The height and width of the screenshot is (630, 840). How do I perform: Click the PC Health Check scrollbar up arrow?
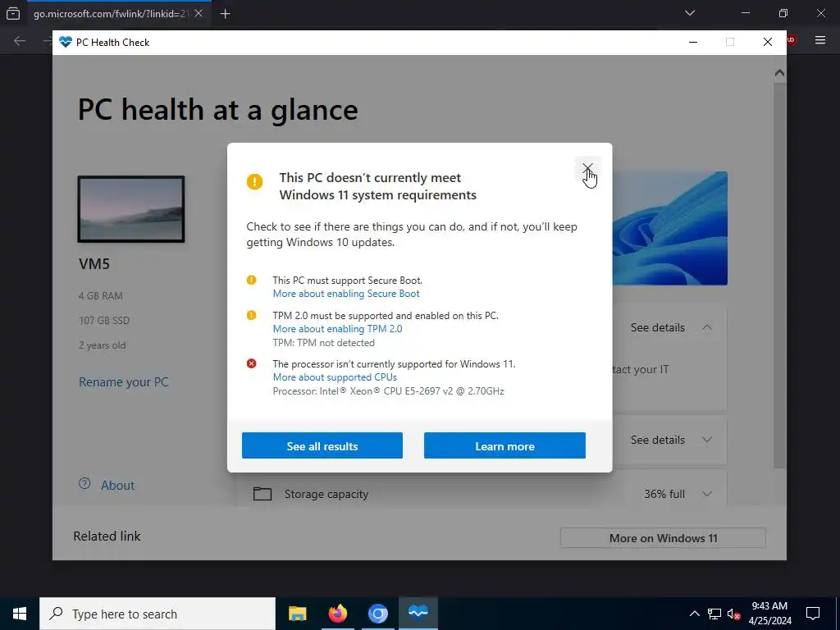[779, 73]
